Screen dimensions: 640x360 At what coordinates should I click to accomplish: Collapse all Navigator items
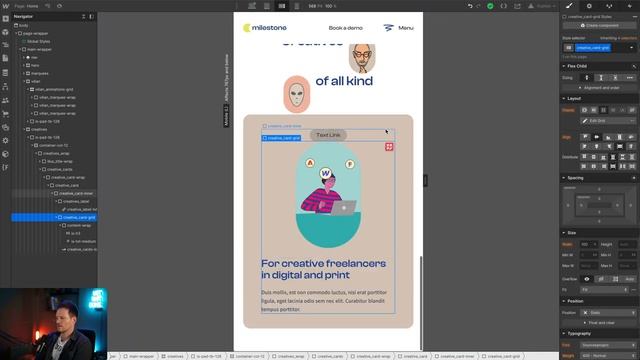(83, 17)
